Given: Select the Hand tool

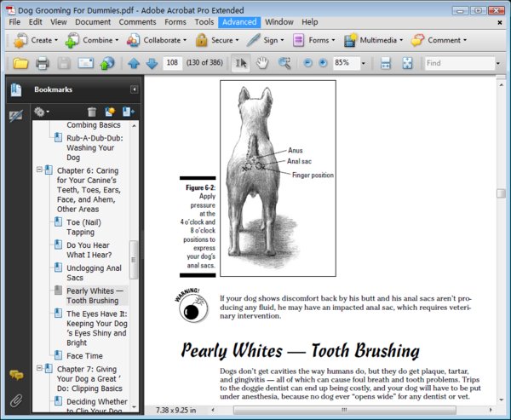Looking at the screenshot, I should [262, 63].
